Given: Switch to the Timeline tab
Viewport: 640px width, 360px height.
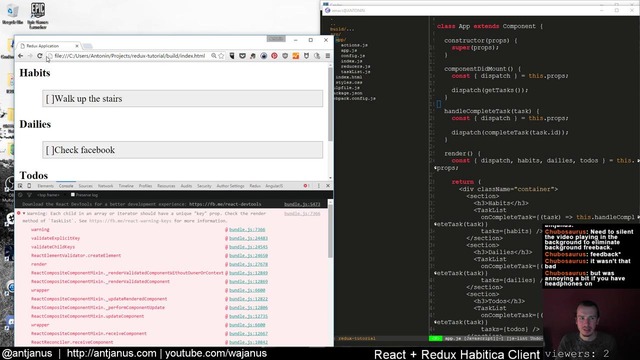Looking at the screenshot, I should 126,186.
